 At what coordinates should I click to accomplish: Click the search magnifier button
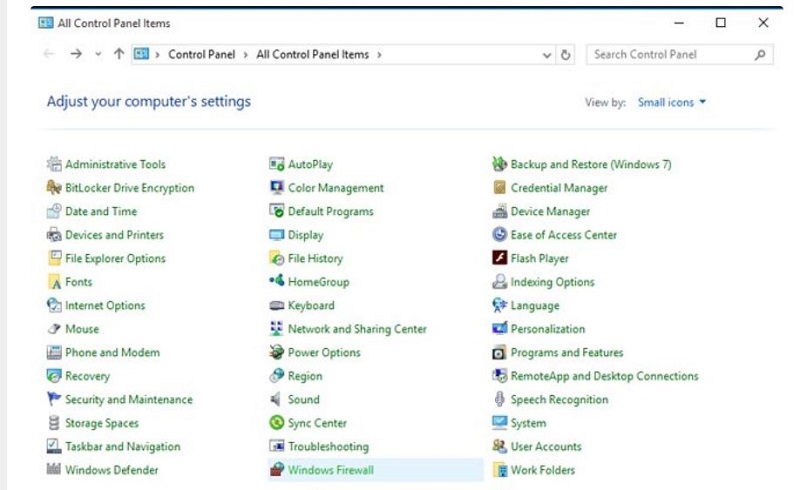[760, 55]
